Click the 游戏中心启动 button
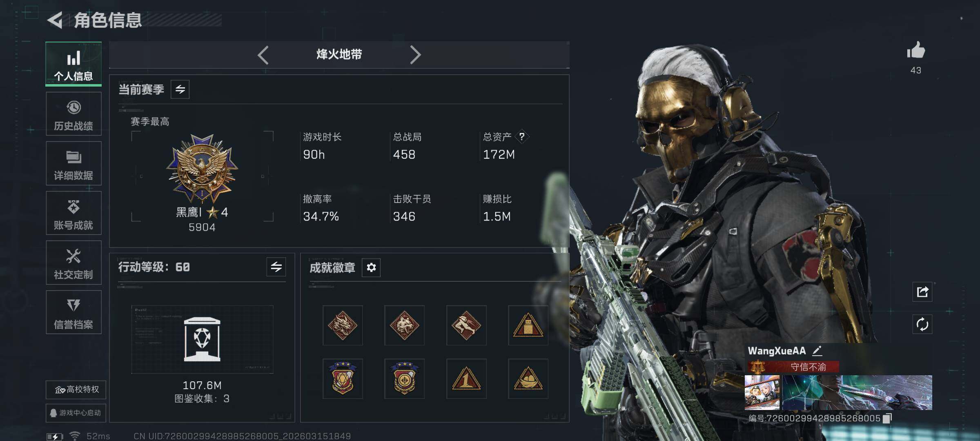The width and height of the screenshot is (980, 441). [76, 412]
